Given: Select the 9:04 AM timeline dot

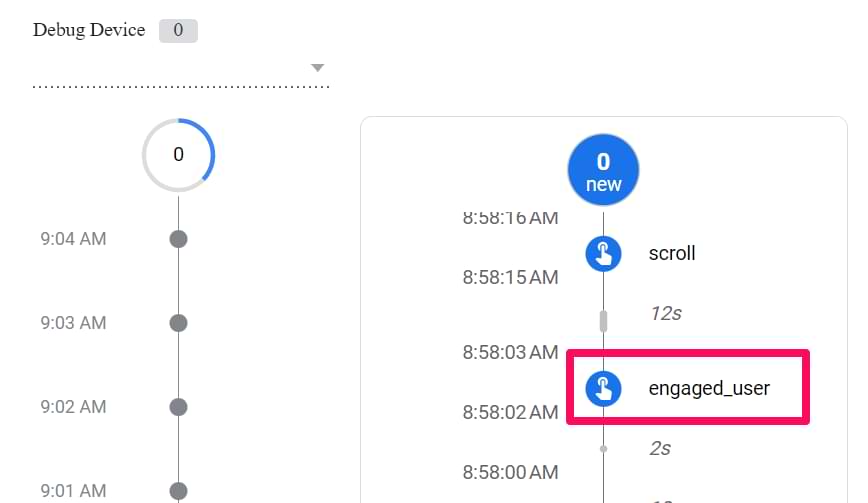Looking at the screenshot, I should pyautogui.click(x=179, y=239).
